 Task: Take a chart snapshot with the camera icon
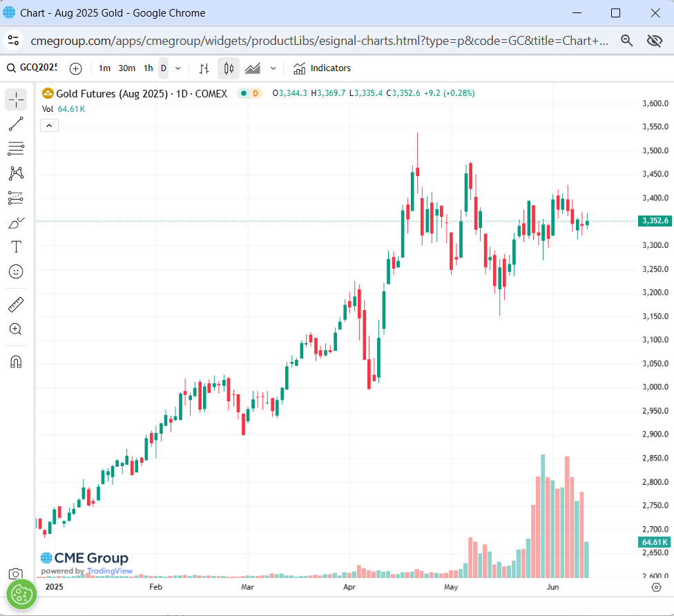(16, 573)
